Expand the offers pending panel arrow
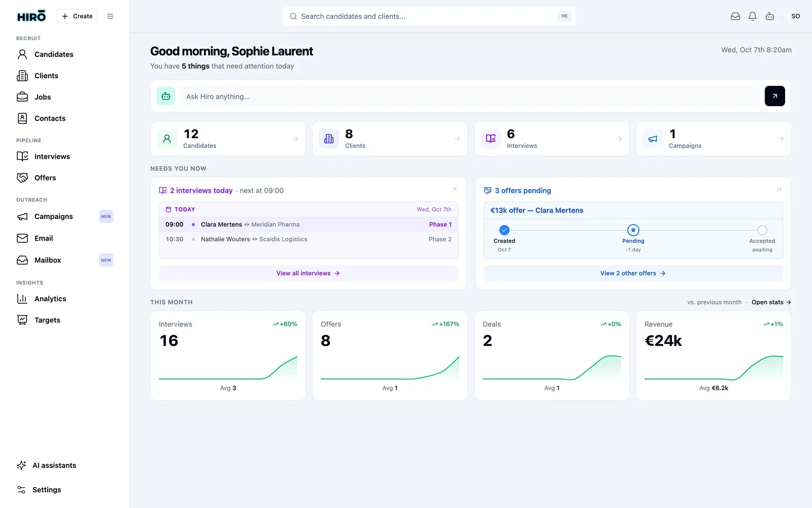 point(779,189)
